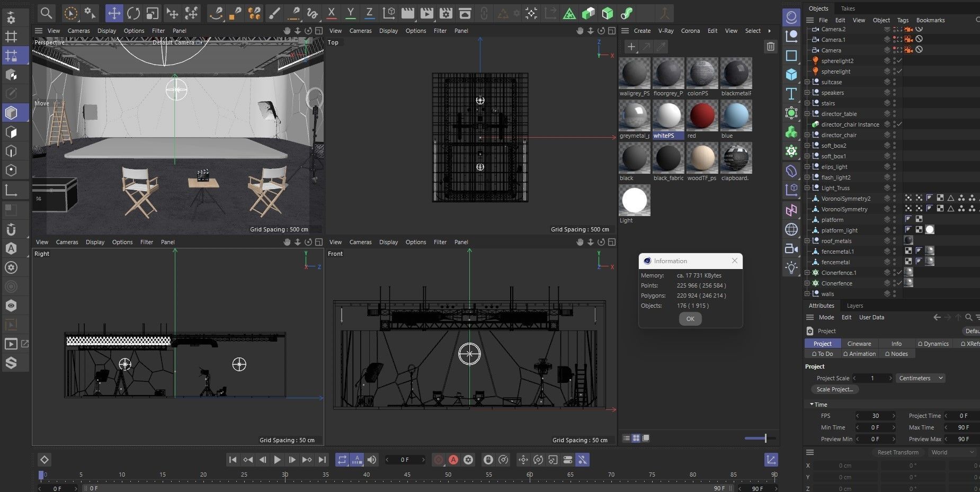The image size is (980, 492).
Task: Go to start of animation
Action: point(233,460)
